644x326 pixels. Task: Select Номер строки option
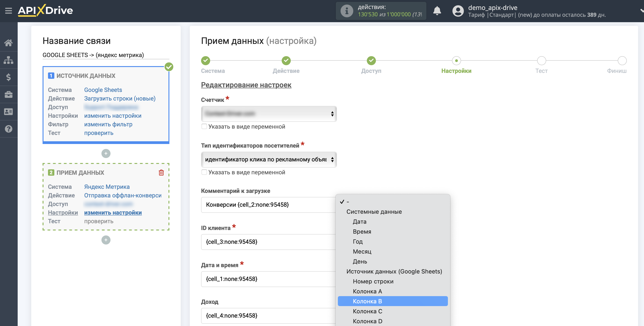pos(392,281)
